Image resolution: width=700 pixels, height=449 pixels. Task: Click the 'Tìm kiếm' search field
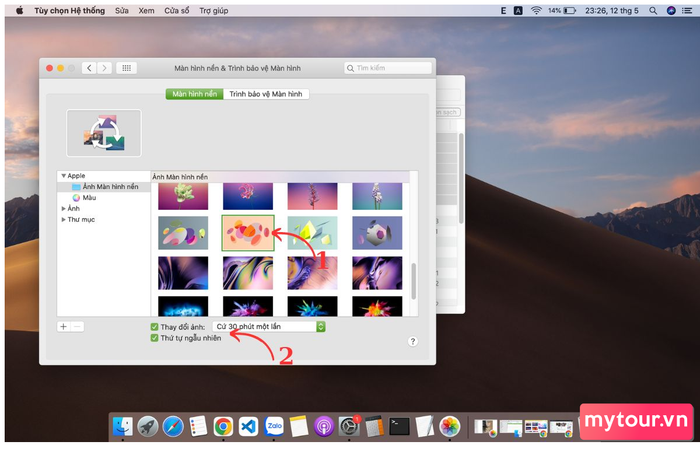tap(388, 68)
